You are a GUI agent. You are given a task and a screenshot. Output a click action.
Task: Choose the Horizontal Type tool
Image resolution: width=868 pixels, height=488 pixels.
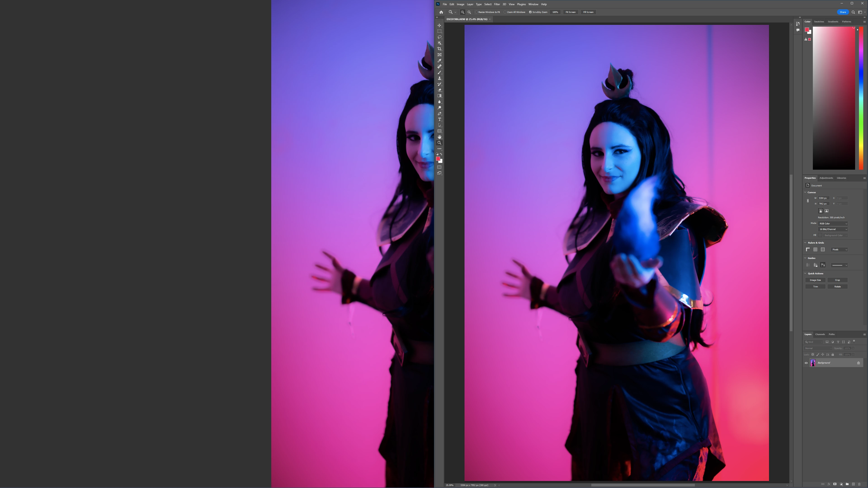[439, 120]
